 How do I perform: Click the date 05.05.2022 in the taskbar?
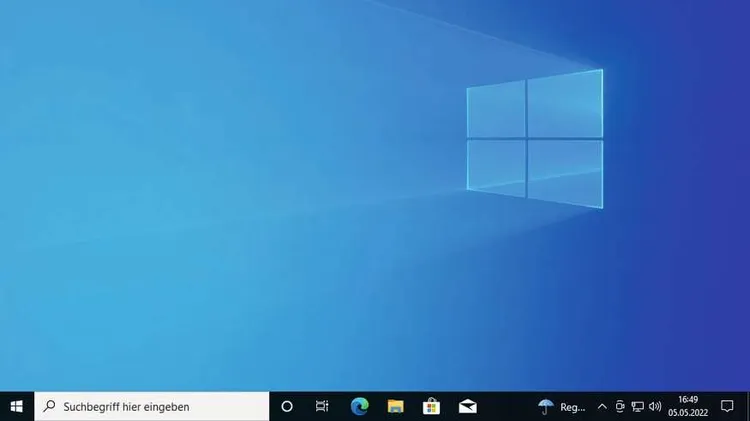click(688, 413)
